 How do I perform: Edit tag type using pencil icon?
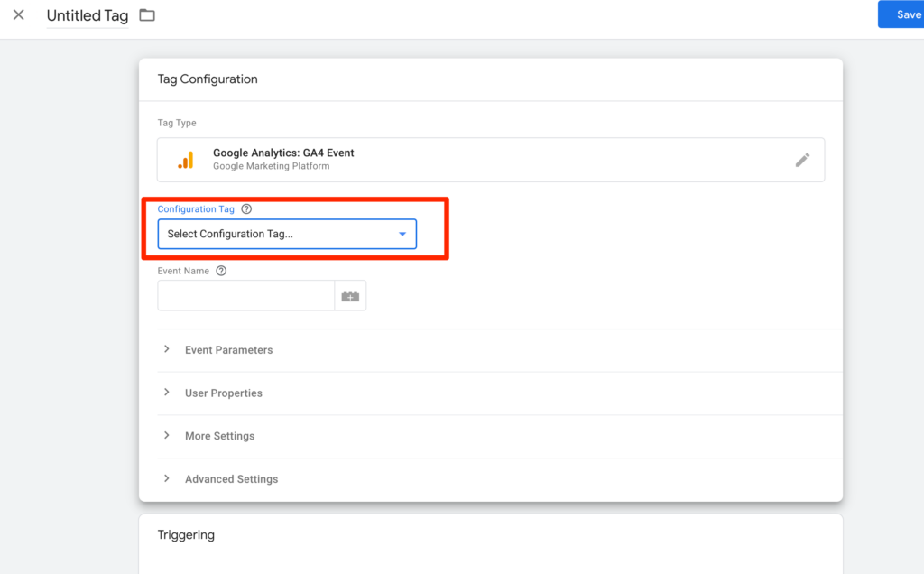click(x=802, y=160)
